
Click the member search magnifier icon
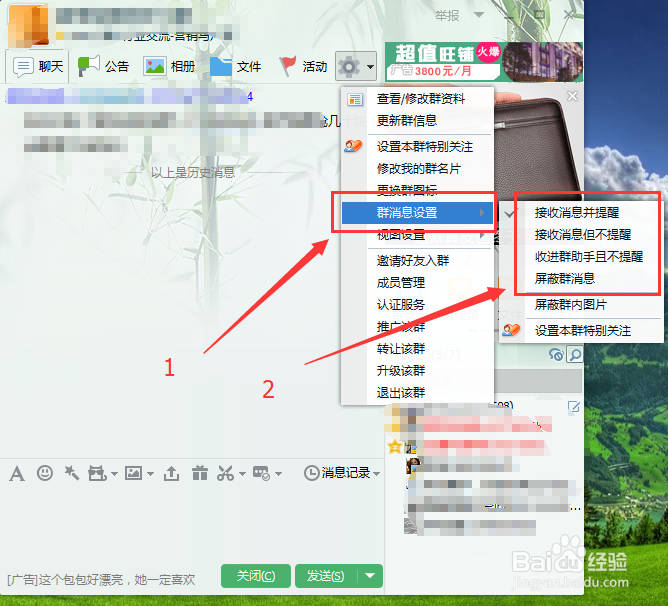[x=575, y=355]
